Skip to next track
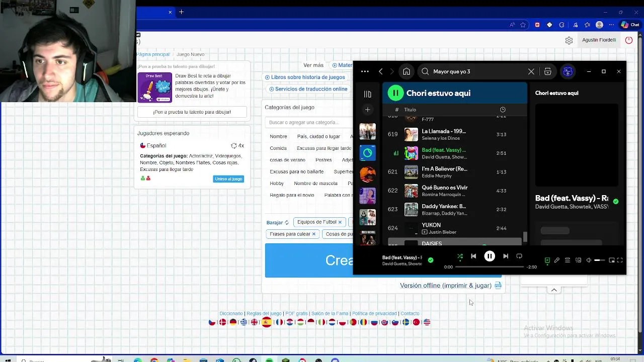Image resolution: width=644 pixels, height=362 pixels. click(x=506, y=256)
